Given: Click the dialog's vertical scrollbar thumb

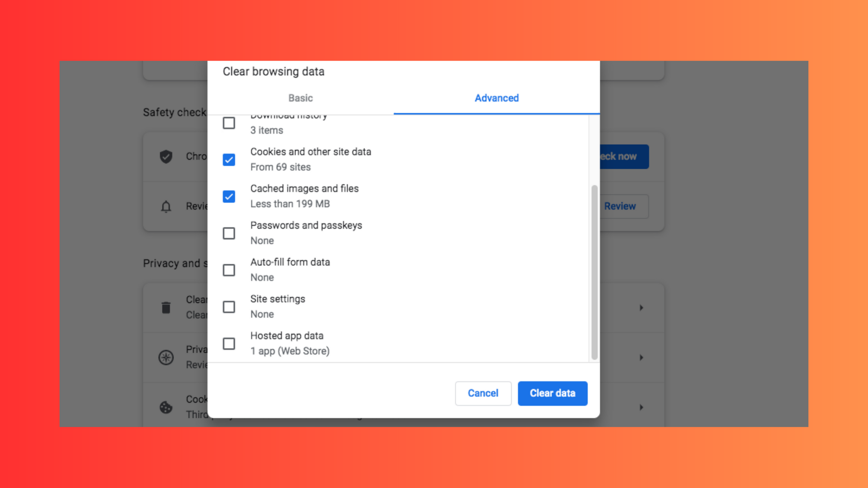Looking at the screenshot, I should pyautogui.click(x=594, y=272).
